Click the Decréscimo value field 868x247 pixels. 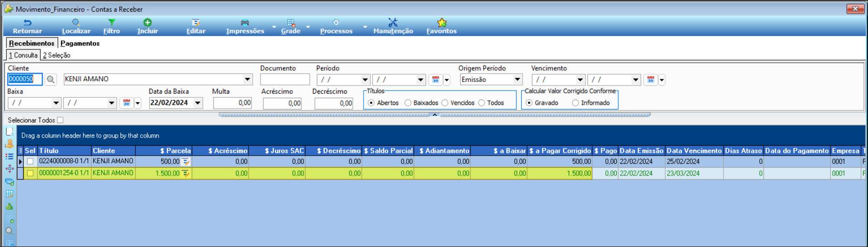coord(334,103)
